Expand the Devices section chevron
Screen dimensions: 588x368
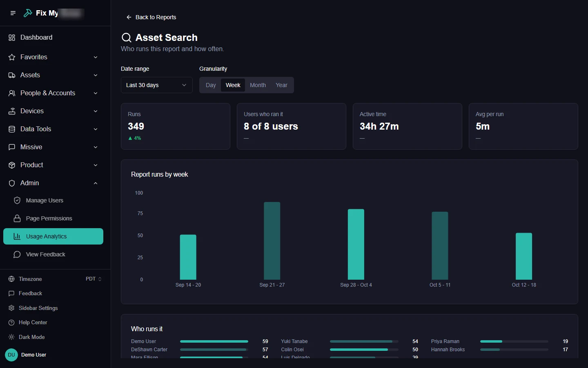(x=96, y=111)
